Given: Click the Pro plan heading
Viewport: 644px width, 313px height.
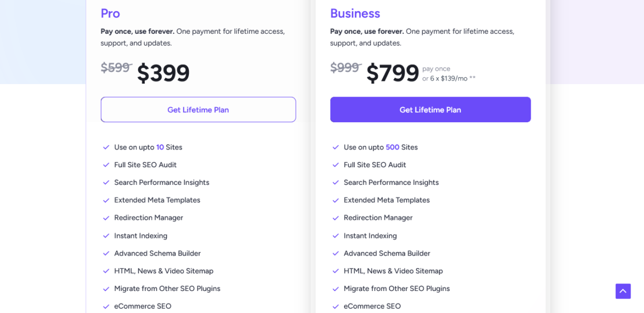Looking at the screenshot, I should click(x=110, y=13).
